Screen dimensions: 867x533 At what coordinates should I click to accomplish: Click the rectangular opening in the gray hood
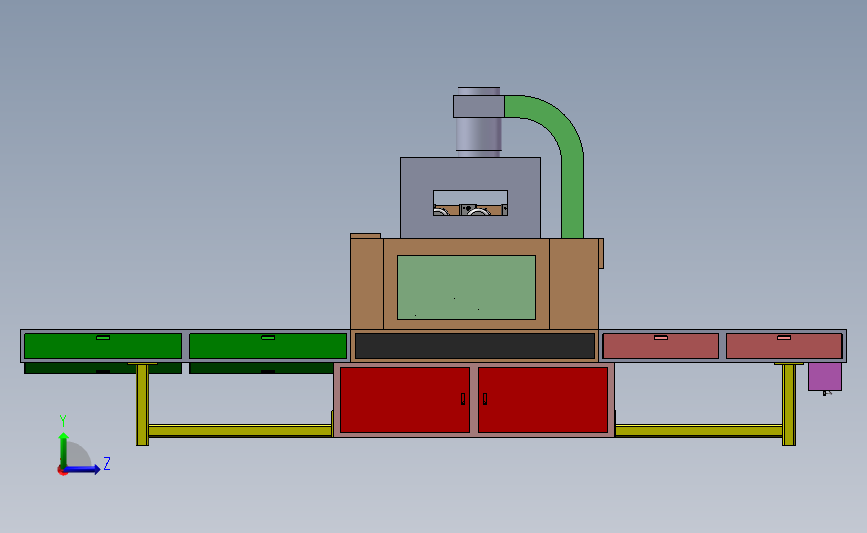point(471,203)
